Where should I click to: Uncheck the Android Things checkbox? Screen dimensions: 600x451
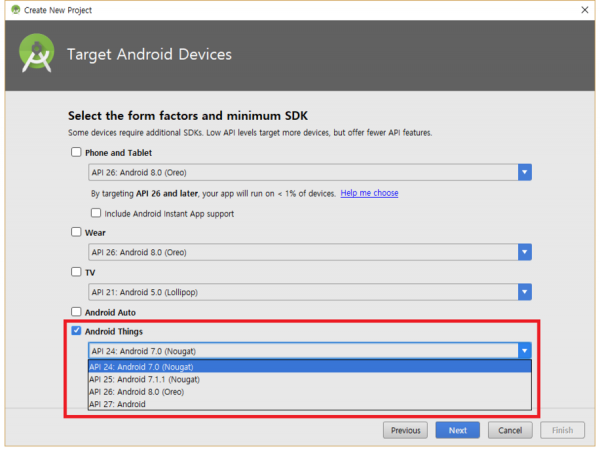[x=76, y=331]
